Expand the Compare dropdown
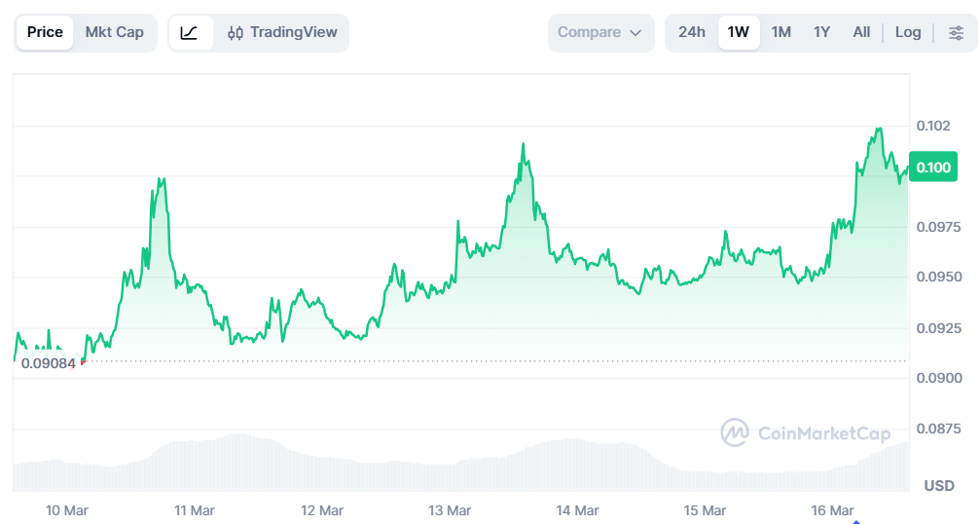Viewport: 980px width, 524px height. click(600, 32)
